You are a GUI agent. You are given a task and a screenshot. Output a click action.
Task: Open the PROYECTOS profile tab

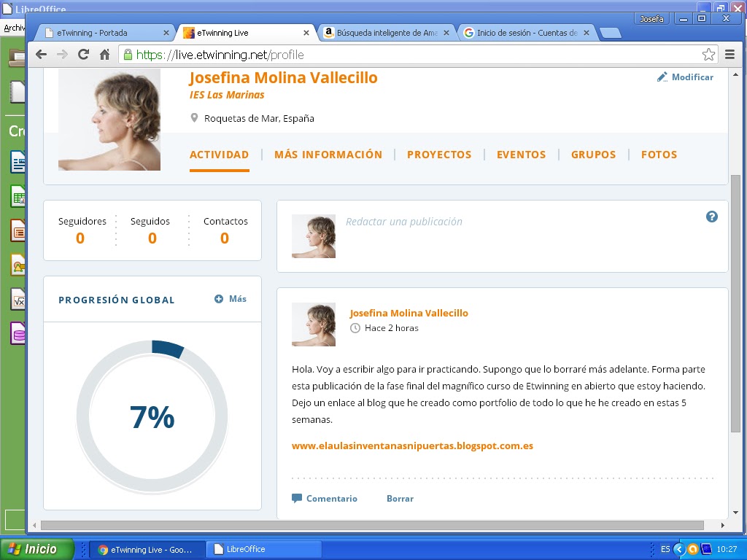coord(439,155)
